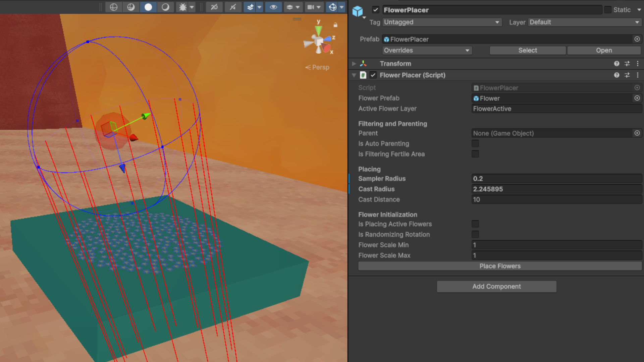Click the Flower Scale Max field

pos(556,255)
